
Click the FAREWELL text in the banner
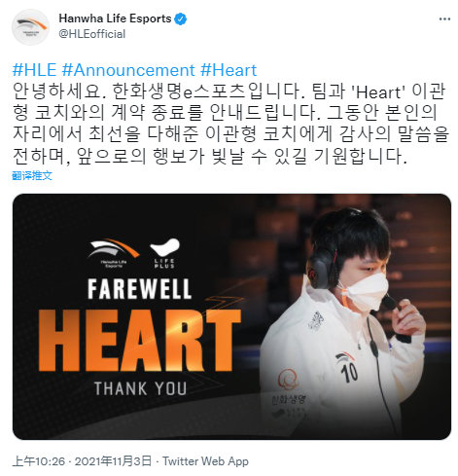140,289
